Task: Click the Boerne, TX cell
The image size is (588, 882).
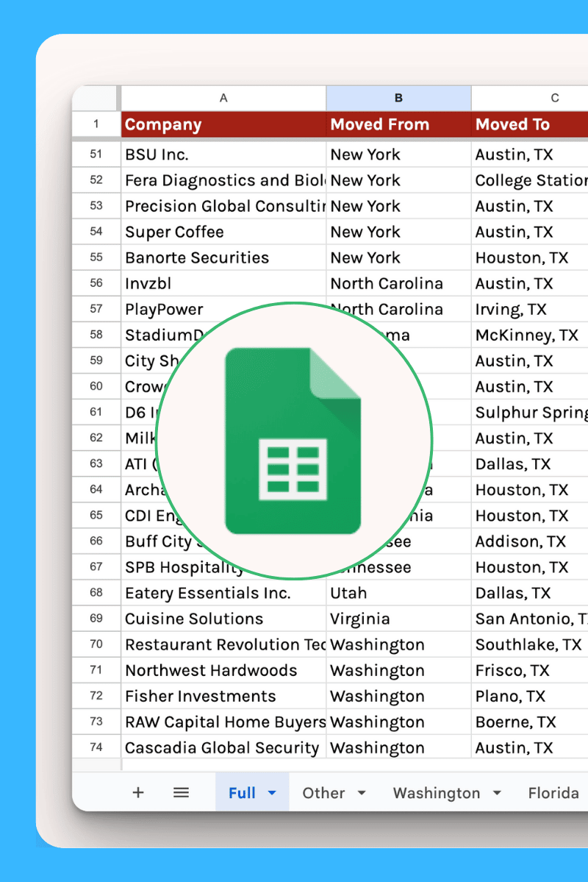Action: pos(530,722)
